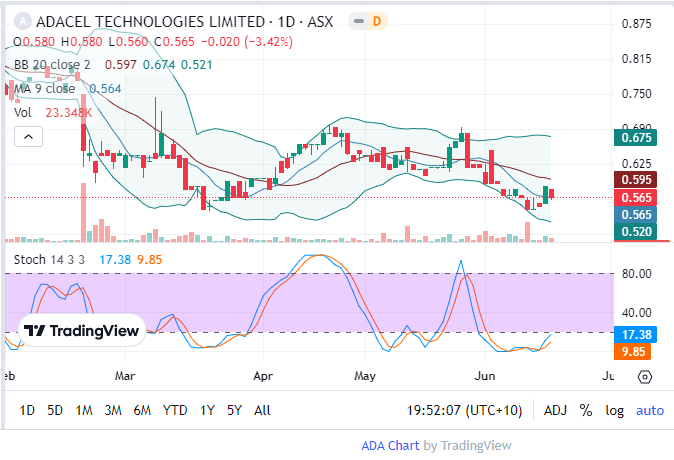Viewport: 674px width, 460px height.
Task: Collapse the indicator legend with the chevron
Action: pyautogui.click(x=27, y=136)
